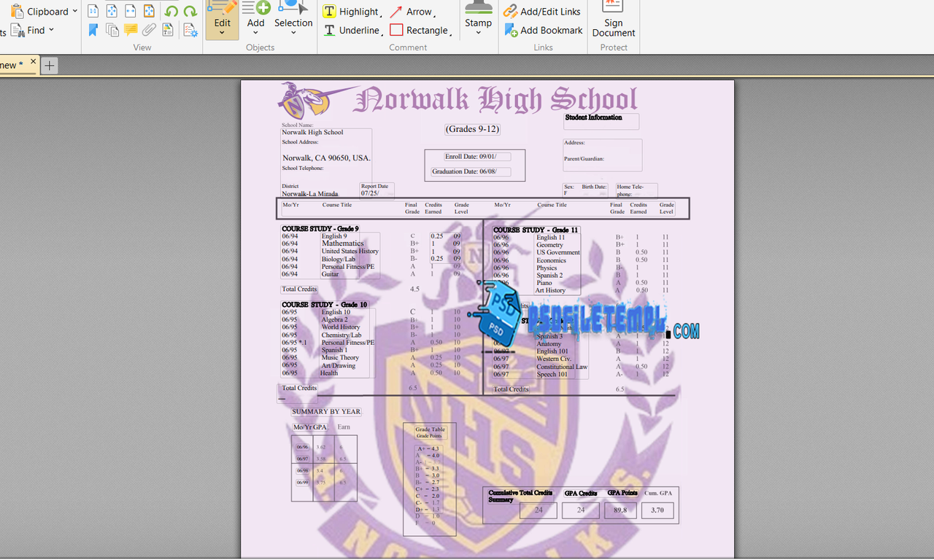Click 'COURSE STUDY - Grade 9' heading

(x=320, y=229)
